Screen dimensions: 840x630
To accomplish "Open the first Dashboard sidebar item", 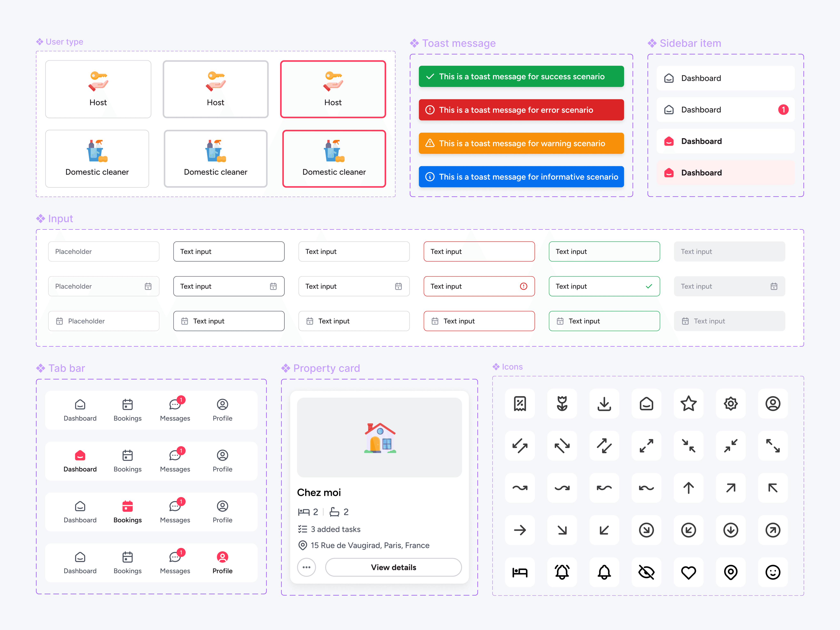I will click(x=726, y=78).
